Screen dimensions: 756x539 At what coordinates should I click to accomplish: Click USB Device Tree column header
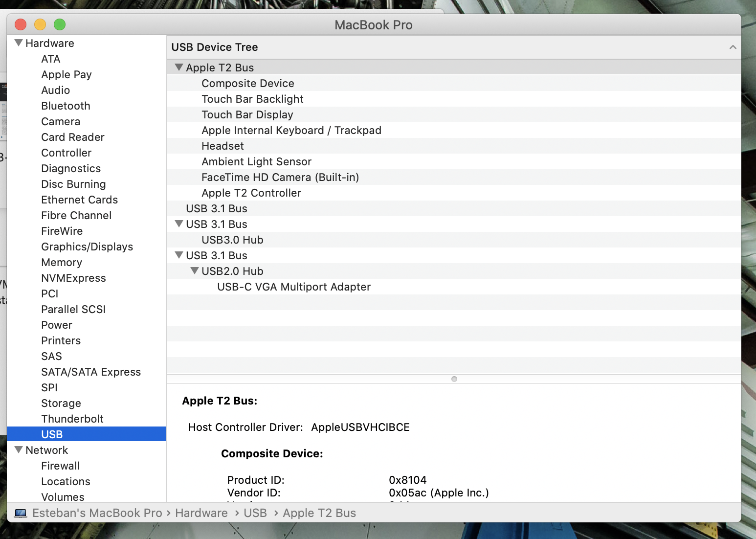pyautogui.click(x=454, y=47)
